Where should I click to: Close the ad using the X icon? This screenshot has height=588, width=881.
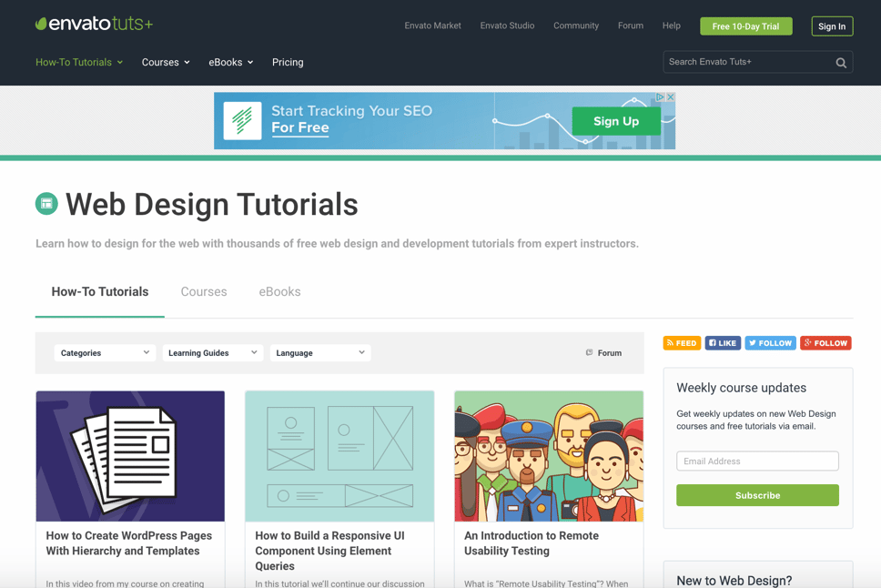(x=671, y=97)
